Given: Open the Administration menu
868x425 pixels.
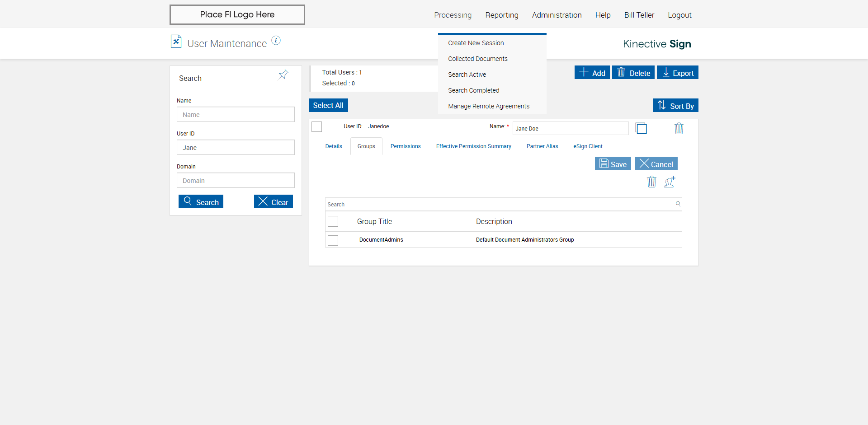Looking at the screenshot, I should 557,15.
